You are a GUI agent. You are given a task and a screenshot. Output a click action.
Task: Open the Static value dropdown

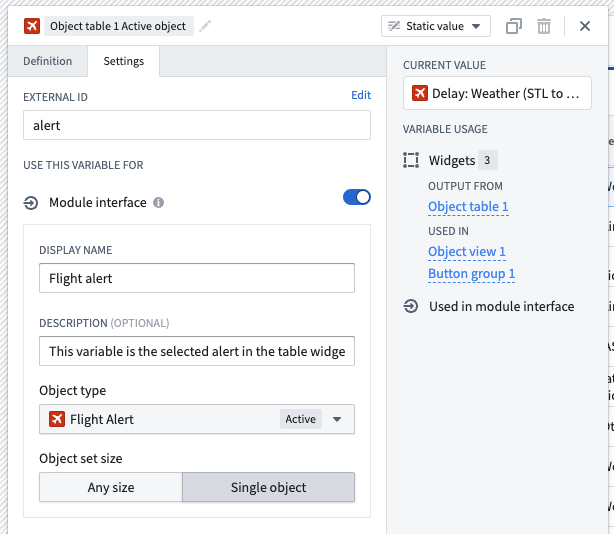point(436,26)
